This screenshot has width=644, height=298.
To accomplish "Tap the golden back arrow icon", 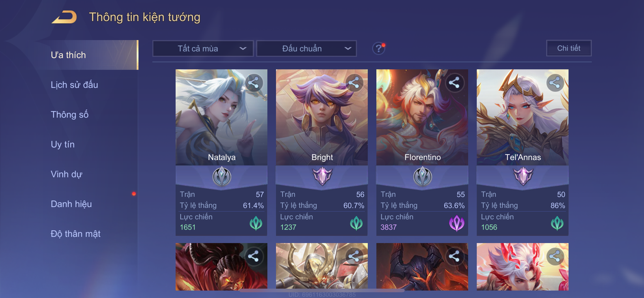I will coord(64,17).
